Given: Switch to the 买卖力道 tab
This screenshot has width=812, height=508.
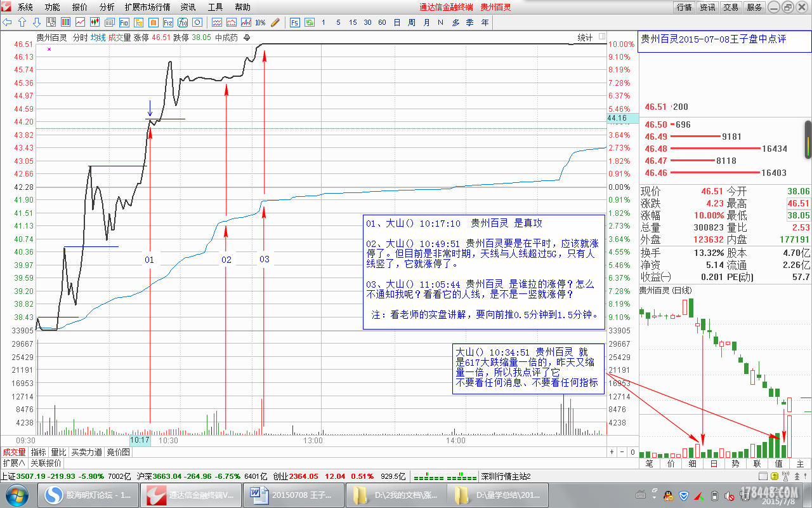Looking at the screenshot, I should click(86, 452).
